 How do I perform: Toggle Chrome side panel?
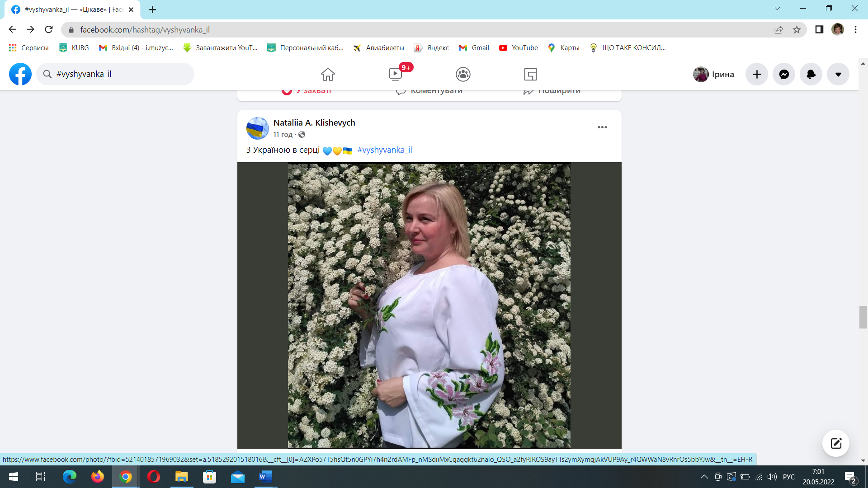819,30
